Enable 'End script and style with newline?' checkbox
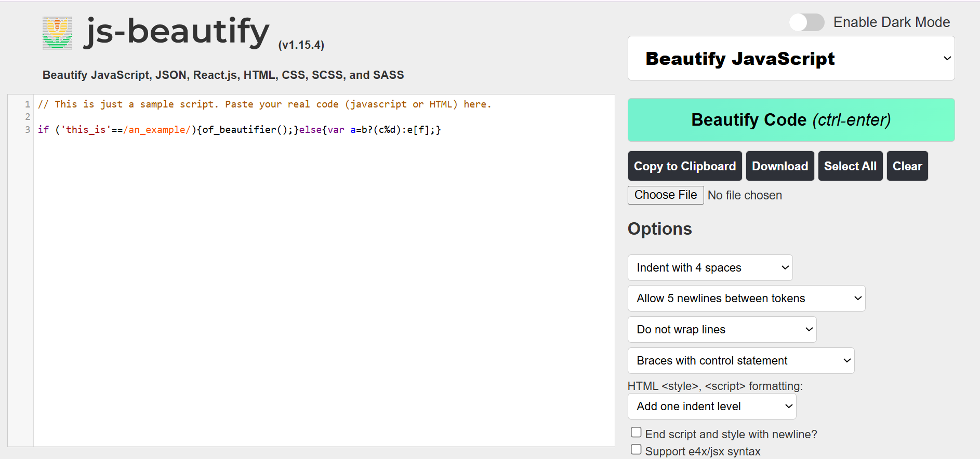Viewport: 980px width, 459px height. pyautogui.click(x=636, y=433)
